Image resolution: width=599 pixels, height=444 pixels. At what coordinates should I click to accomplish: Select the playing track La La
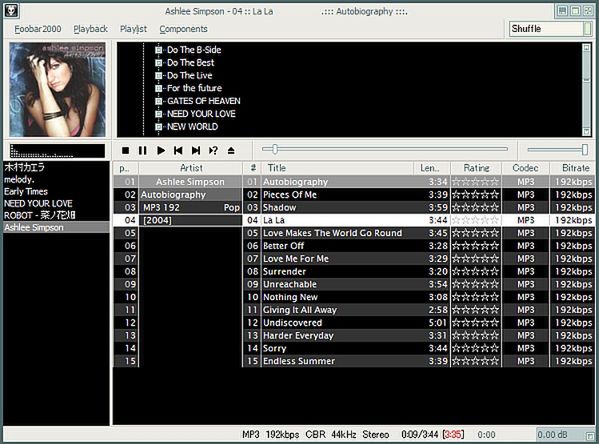(x=354, y=220)
